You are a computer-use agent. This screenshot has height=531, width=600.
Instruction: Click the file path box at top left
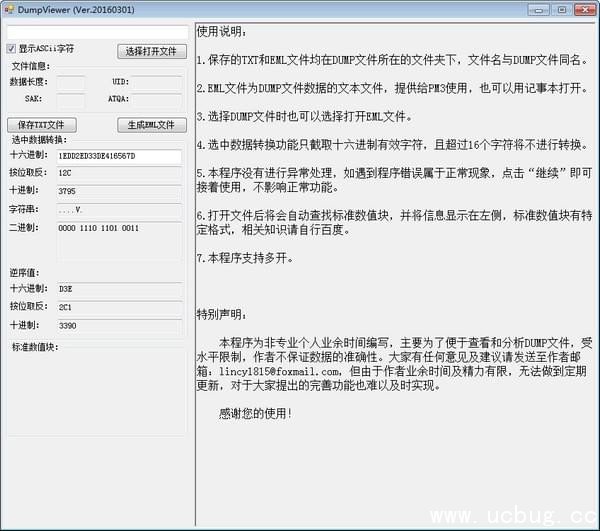(x=95, y=33)
